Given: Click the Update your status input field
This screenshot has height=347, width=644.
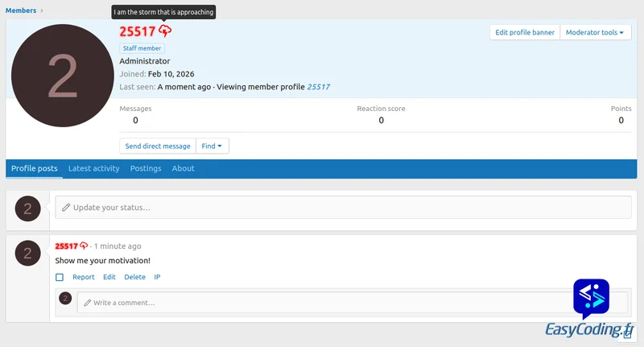Looking at the screenshot, I should pos(344,208).
